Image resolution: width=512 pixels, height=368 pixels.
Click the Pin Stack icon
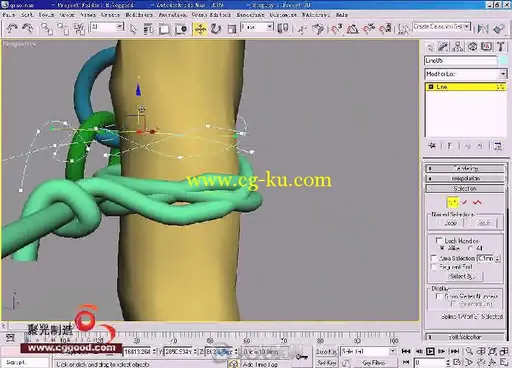pyautogui.click(x=432, y=146)
